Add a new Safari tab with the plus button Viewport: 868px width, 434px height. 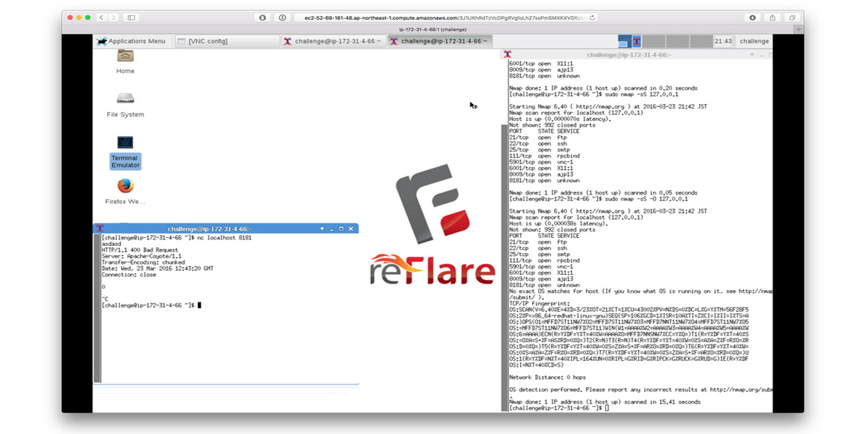point(799,30)
